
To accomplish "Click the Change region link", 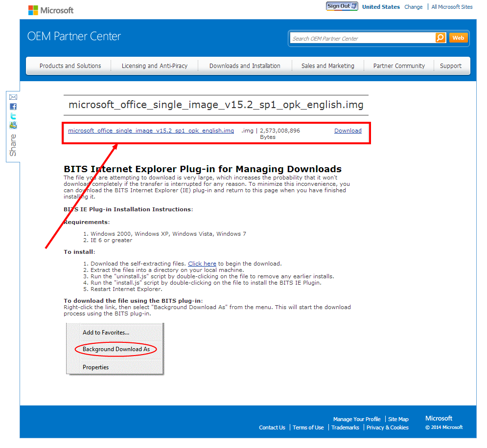I will coord(414,7).
